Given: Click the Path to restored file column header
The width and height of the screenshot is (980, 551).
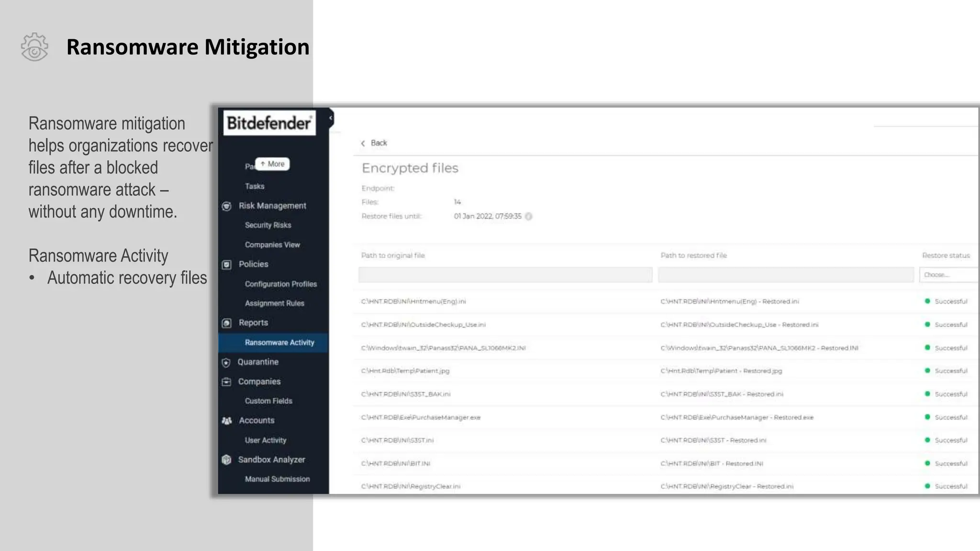Looking at the screenshot, I should pos(694,256).
